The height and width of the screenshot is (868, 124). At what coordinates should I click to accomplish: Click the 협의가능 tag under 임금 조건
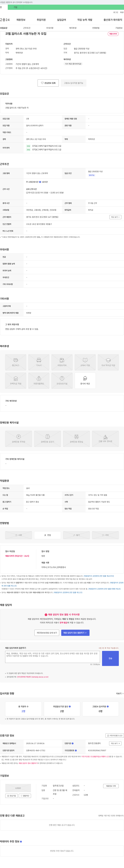[x=92, y=175]
